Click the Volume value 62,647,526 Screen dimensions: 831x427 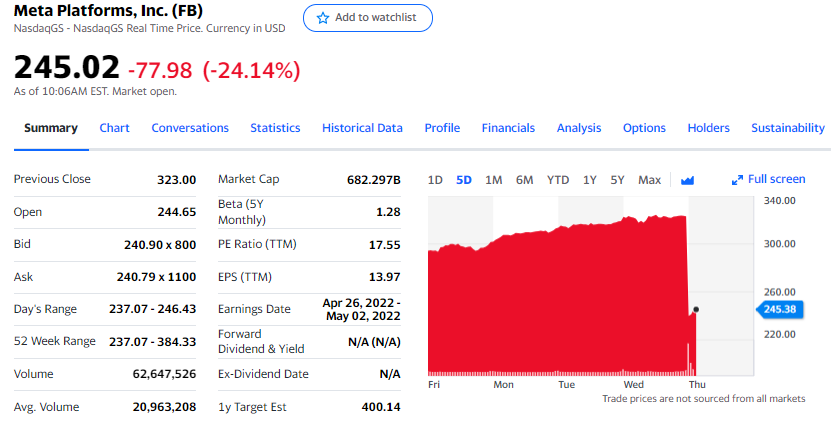pos(164,375)
